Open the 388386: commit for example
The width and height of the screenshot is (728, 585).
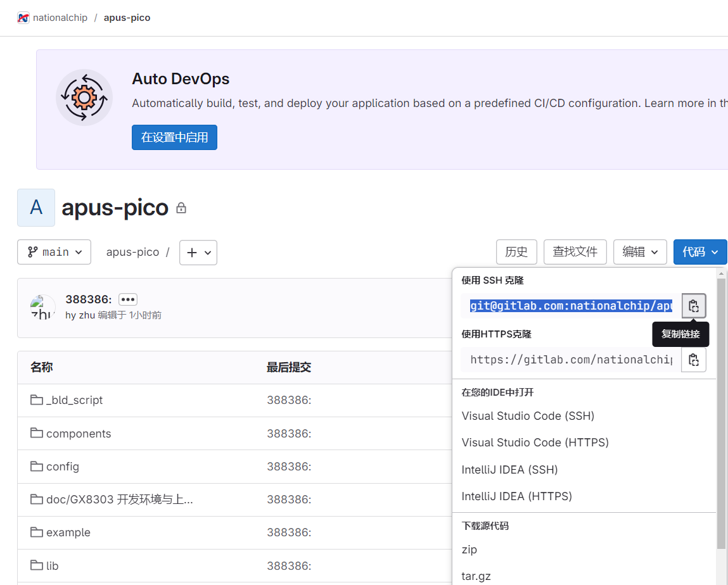(x=289, y=532)
